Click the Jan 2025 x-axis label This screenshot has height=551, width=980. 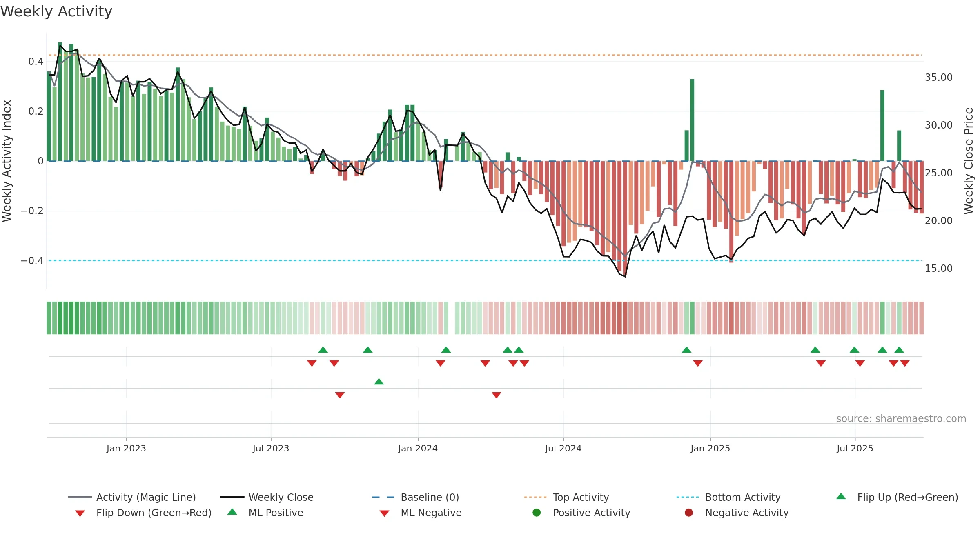[x=710, y=448]
